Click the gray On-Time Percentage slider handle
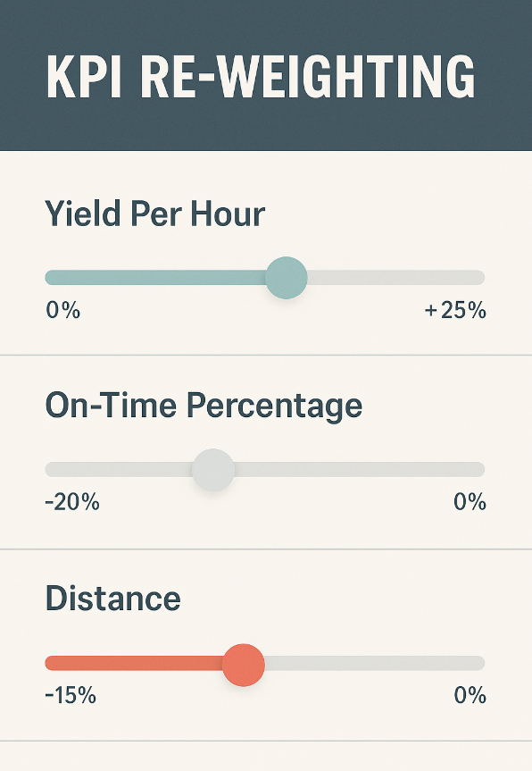 point(213,470)
